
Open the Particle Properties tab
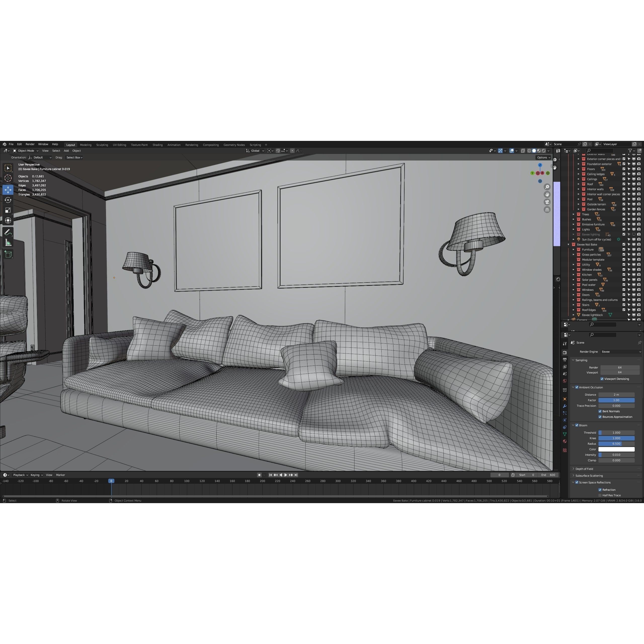click(565, 413)
